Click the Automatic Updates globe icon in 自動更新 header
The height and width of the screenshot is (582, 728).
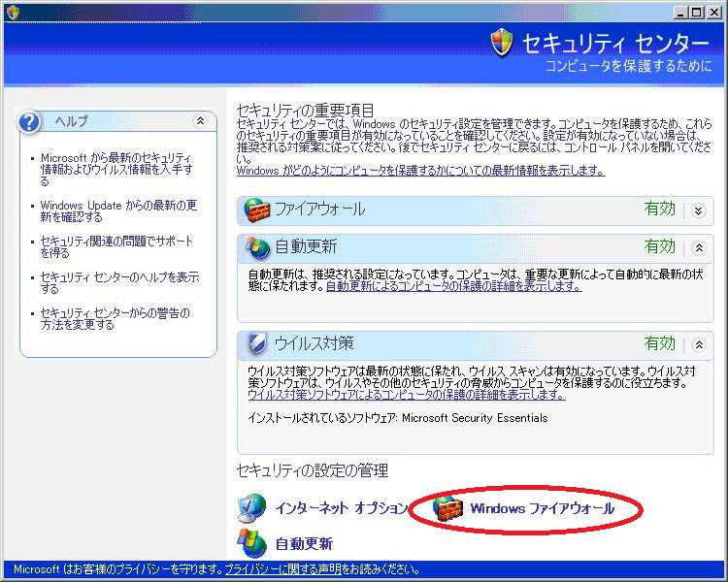257,248
